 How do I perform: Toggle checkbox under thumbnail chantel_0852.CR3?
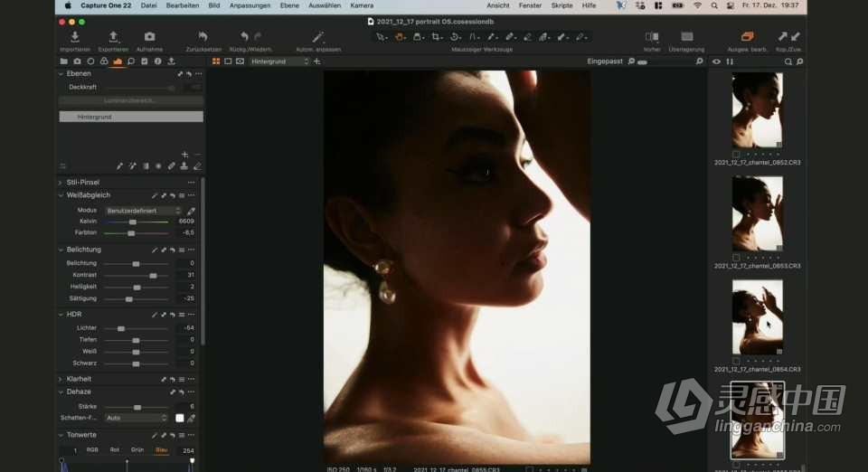[x=736, y=155]
